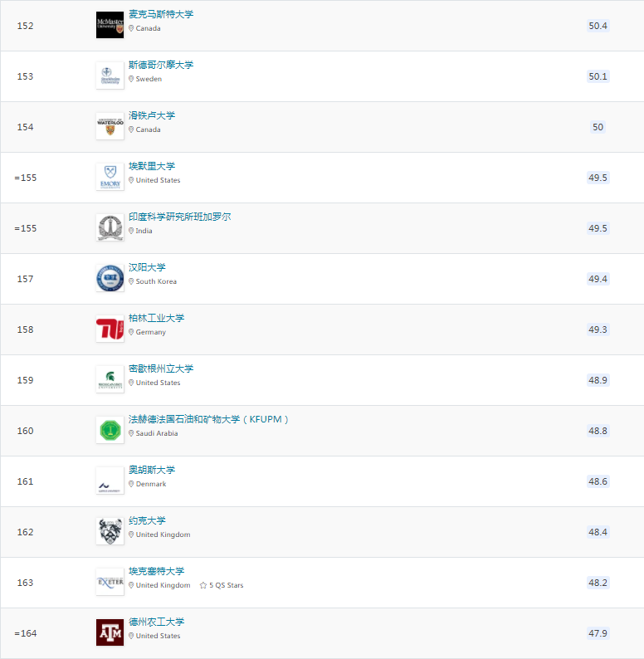Image resolution: width=644 pixels, height=659 pixels.
Task: Click Saudi Arabia country text
Action: pyautogui.click(x=157, y=433)
